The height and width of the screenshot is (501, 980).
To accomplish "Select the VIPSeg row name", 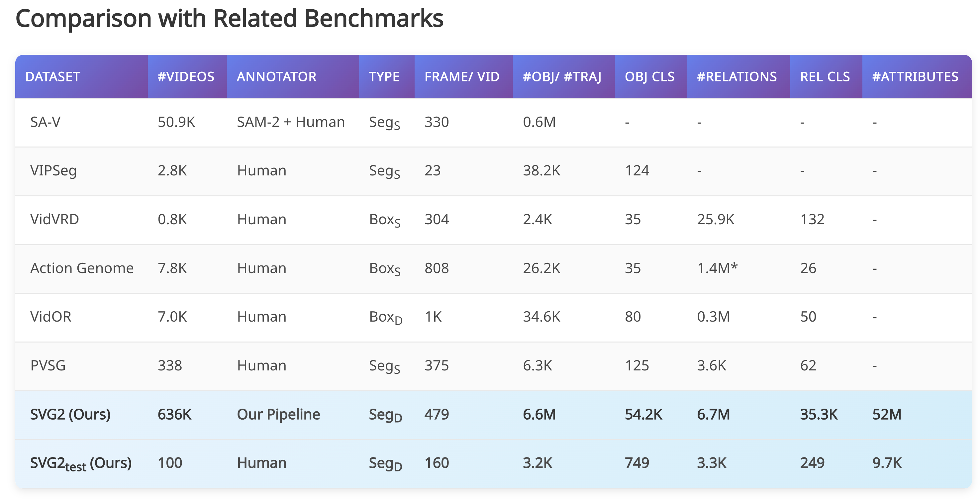I will [53, 170].
